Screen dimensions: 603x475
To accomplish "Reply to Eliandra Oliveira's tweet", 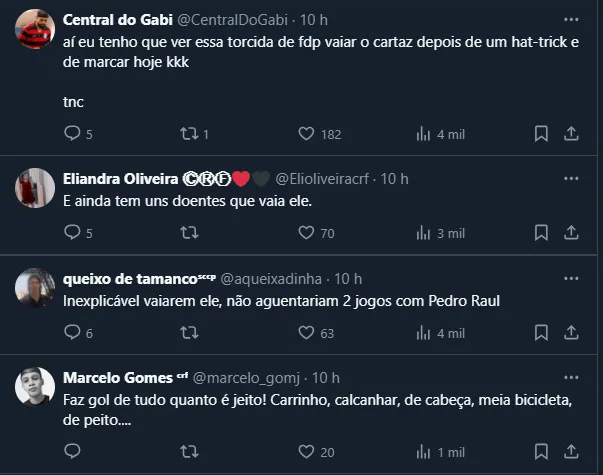I will [x=72, y=233].
